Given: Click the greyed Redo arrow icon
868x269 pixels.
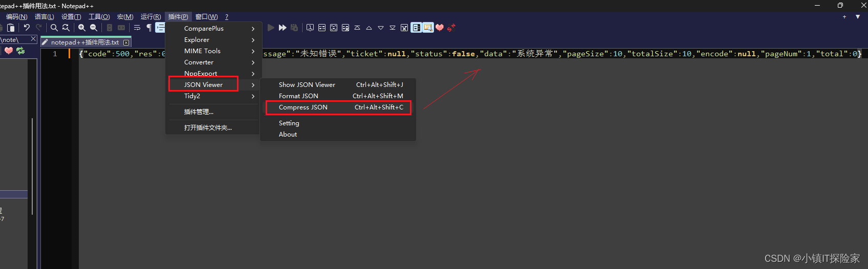Looking at the screenshot, I should point(38,28).
